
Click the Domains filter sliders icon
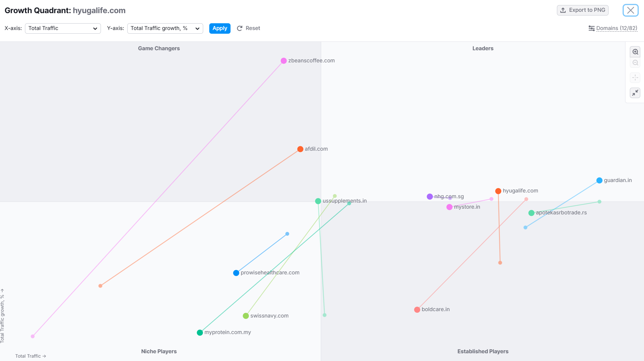coord(591,28)
